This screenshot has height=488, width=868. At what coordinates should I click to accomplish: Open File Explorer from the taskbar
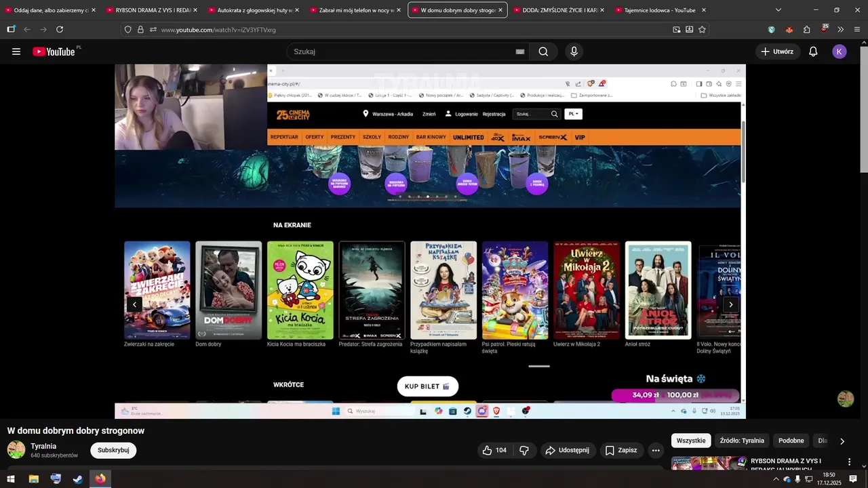(x=33, y=479)
